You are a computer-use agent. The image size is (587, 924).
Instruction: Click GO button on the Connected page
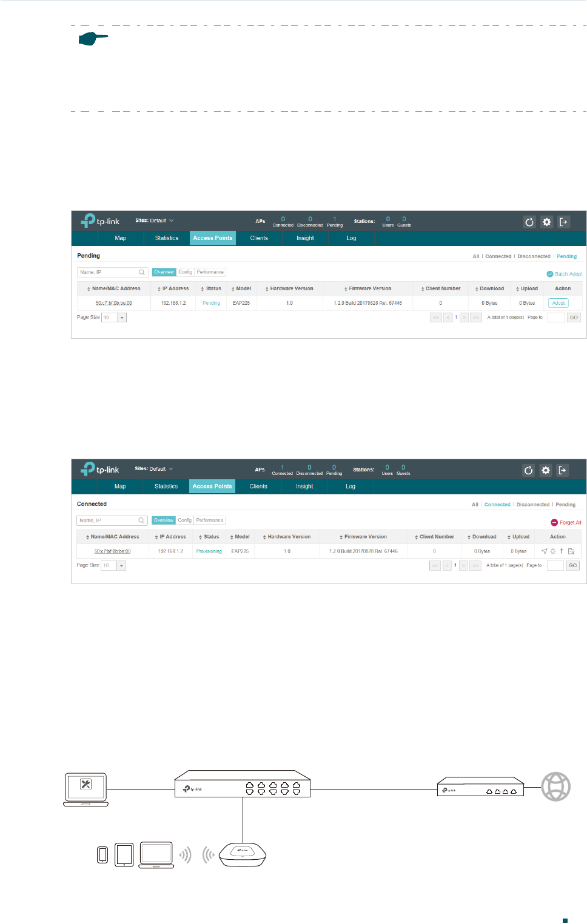click(572, 565)
